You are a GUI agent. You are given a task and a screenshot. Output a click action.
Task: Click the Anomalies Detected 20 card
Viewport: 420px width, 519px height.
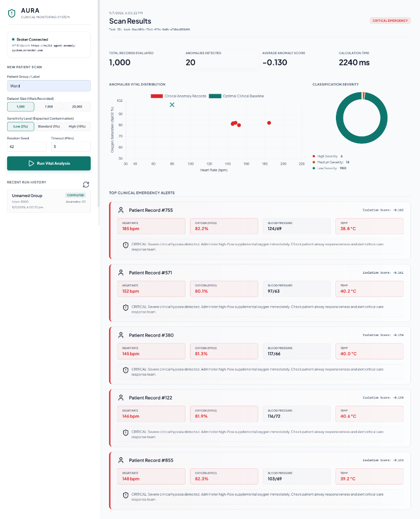[x=221, y=59]
